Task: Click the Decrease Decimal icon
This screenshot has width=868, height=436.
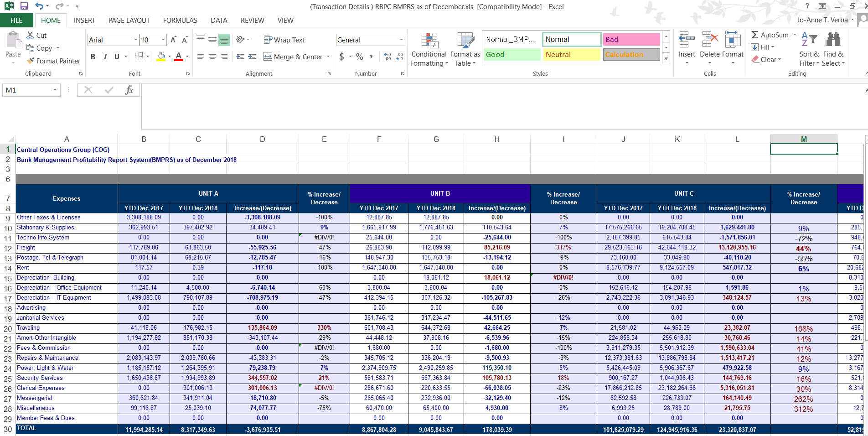Action: (399, 57)
